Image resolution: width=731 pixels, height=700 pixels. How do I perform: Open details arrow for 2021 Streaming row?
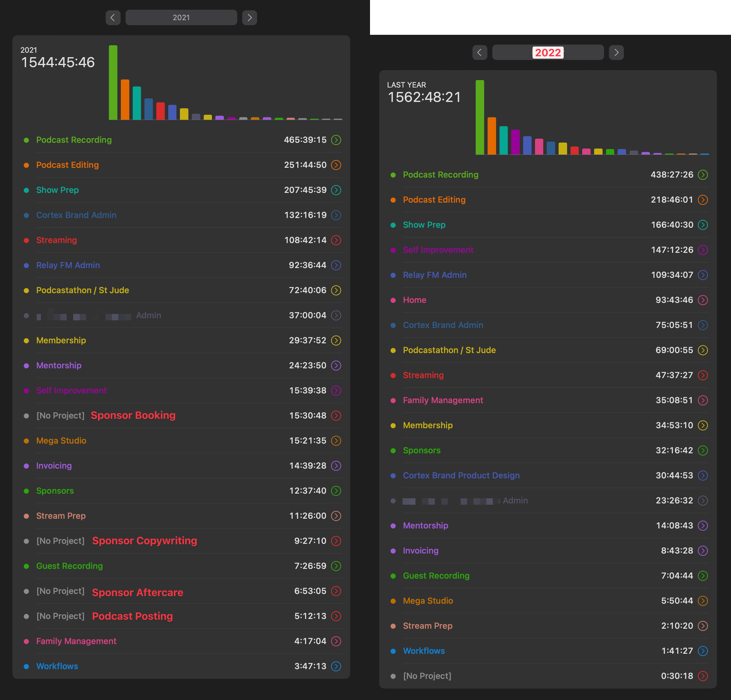[336, 240]
